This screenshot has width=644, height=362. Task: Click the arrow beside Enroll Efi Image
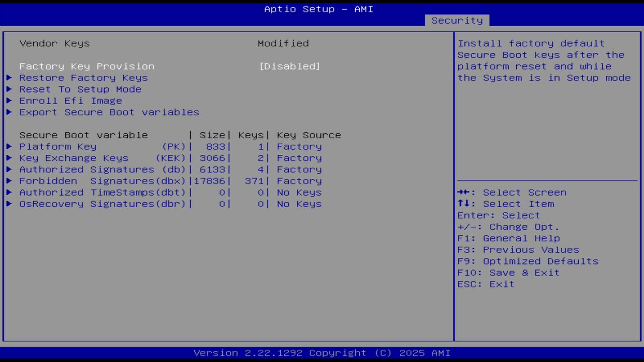[x=9, y=101]
